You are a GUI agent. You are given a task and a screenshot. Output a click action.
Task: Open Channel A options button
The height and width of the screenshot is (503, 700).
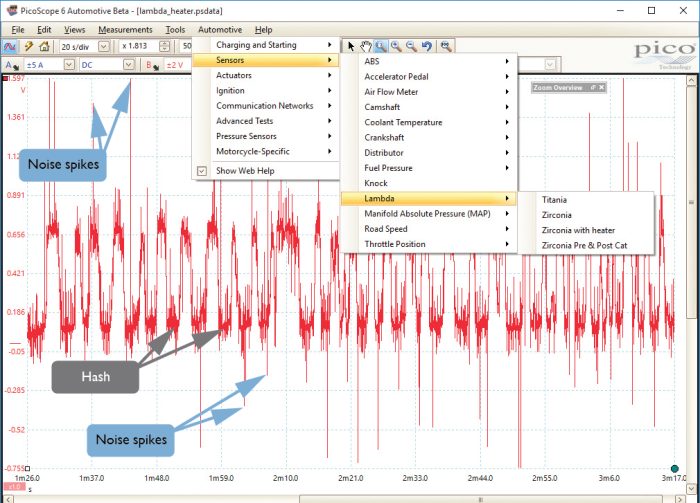click(x=12, y=65)
